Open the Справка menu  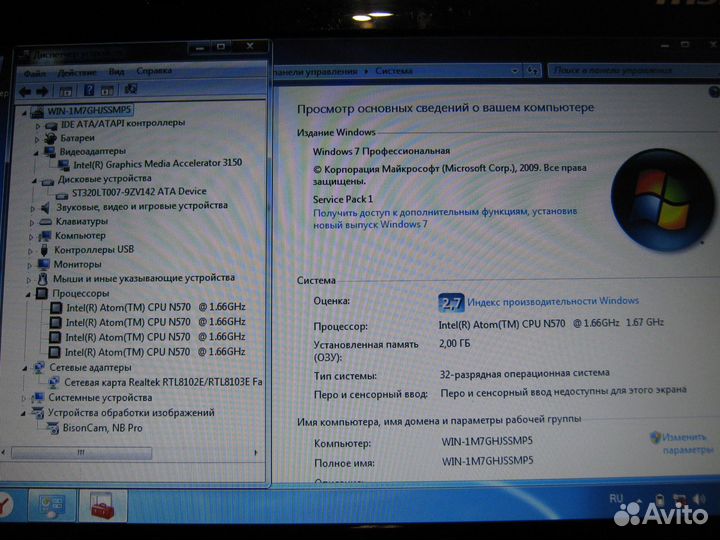click(x=154, y=72)
